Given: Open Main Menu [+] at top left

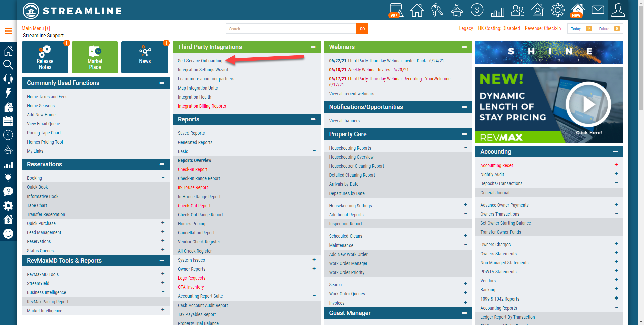Looking at the screenshot, I should (x=36, y=28).
